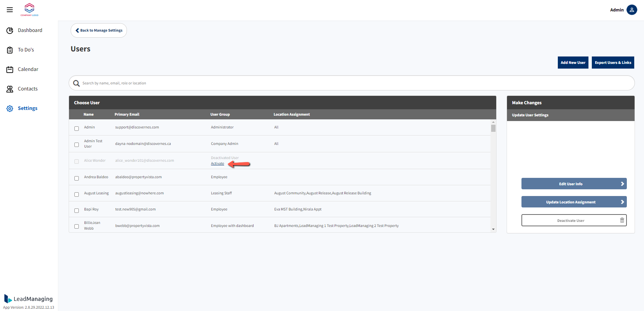Click the Bapi Roy name

(91, 209)
